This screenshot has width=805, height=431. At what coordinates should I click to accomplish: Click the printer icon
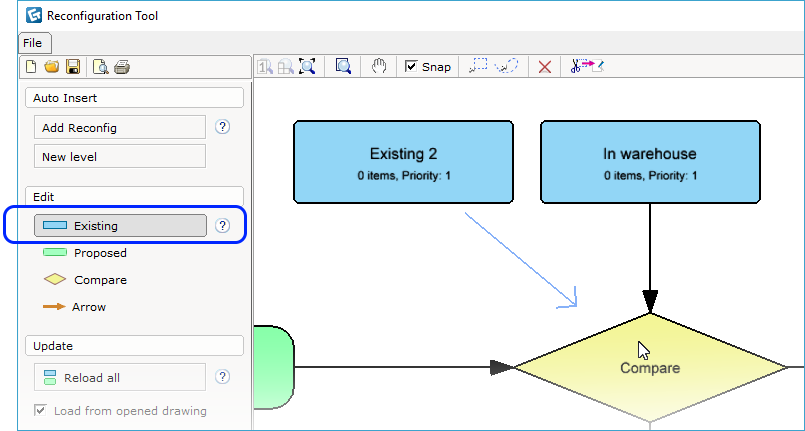[x=122, y=67]
